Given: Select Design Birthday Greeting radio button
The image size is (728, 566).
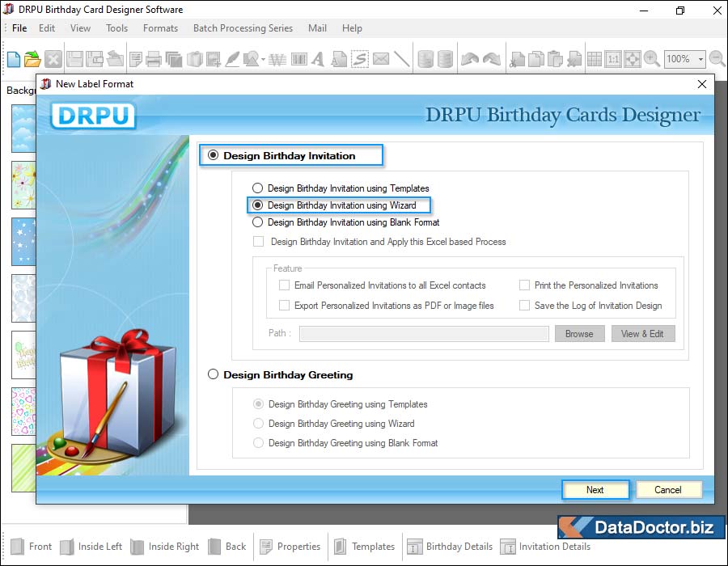Looking at the screenshot, I should 213,374.
